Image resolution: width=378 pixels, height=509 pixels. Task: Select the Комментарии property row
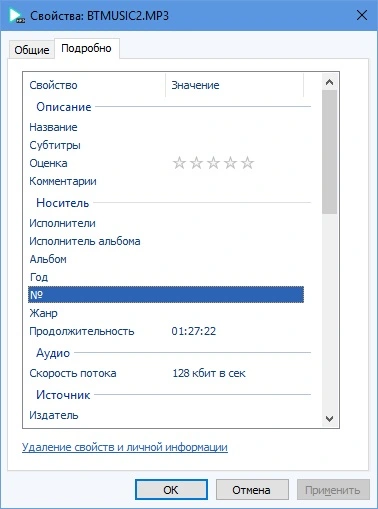pyautogui.click(x=166, y=181)
